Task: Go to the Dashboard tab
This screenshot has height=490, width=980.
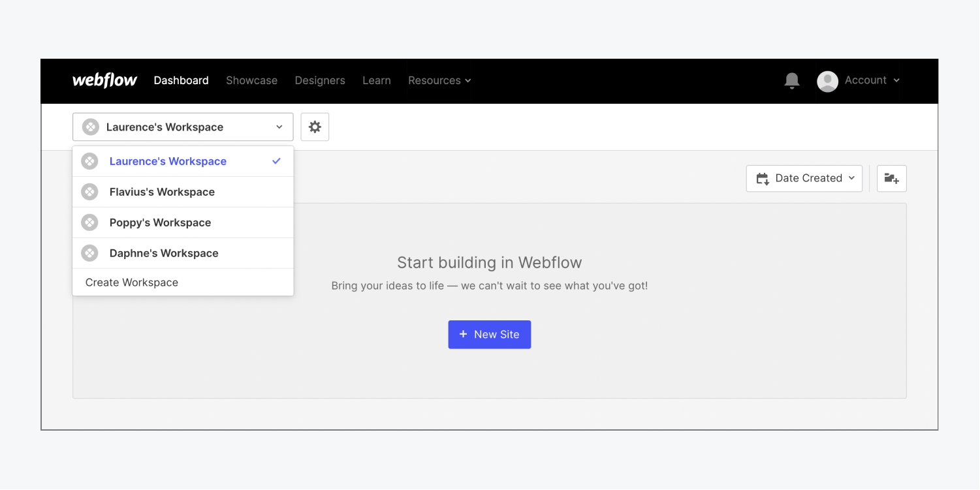Action: point(182,80)
